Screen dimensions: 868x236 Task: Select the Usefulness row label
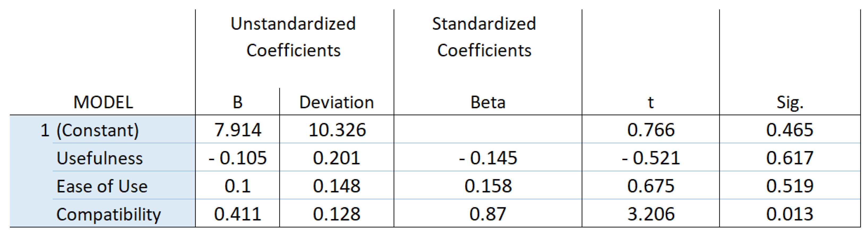100,158
